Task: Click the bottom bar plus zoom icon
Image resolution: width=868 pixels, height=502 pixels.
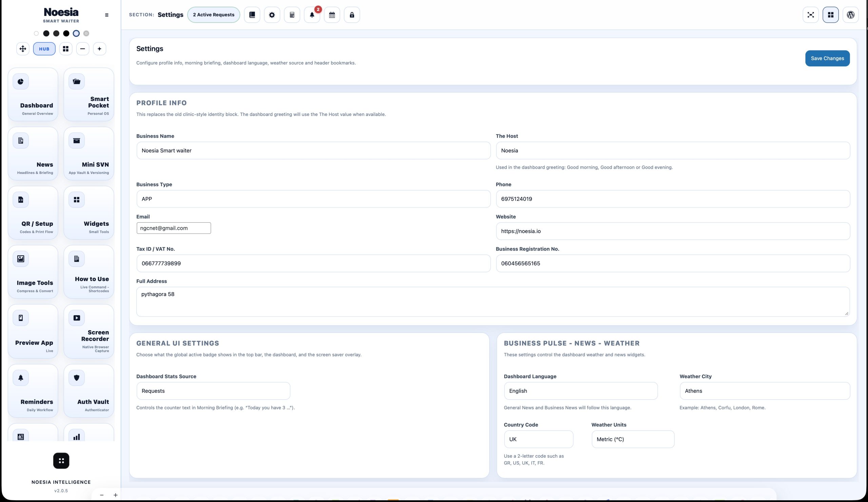Action: tap(115, 495)
